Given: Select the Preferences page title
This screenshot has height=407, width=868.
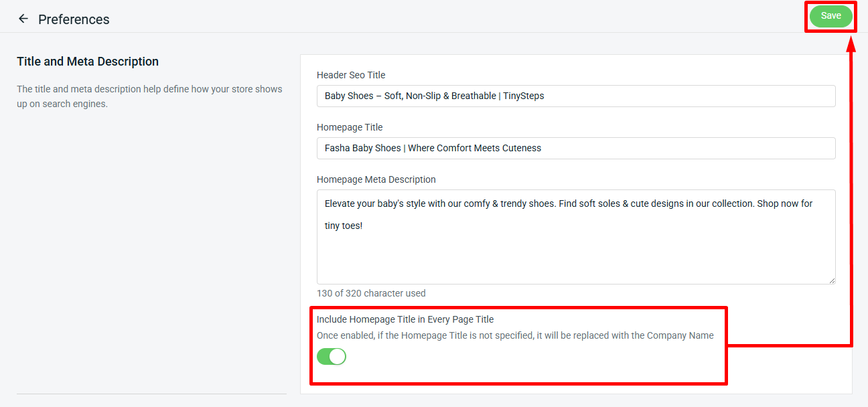Looking at the screenshot, I should pos(74,19).
